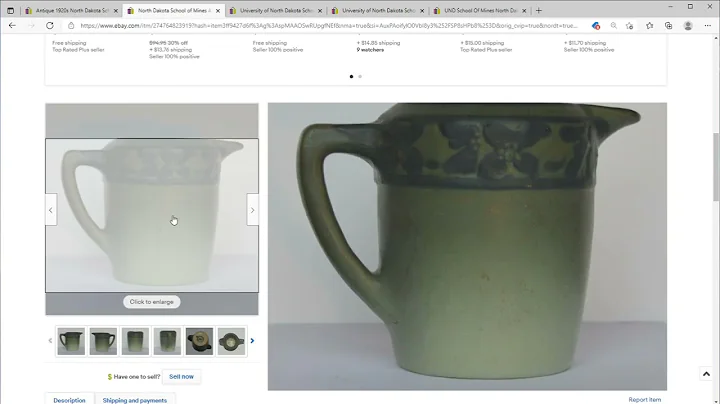Go back to the previous page
720x404 pixels.
point(12,26)
